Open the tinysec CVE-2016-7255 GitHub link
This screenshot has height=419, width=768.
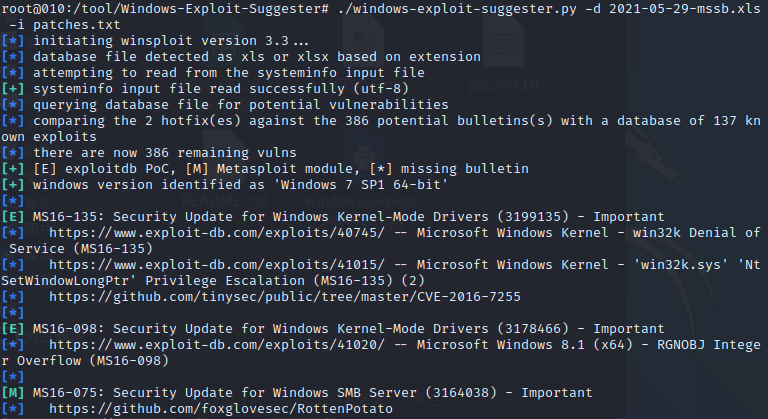click(285, 297)
